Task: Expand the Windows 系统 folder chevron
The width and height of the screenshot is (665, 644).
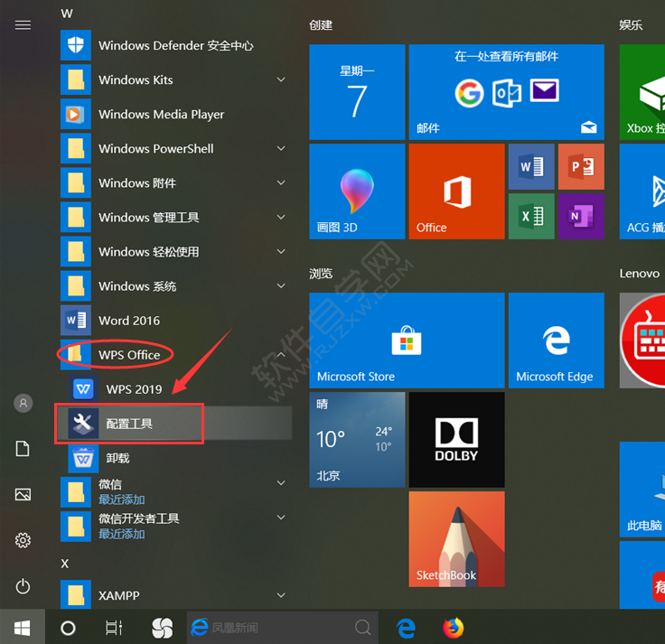Action: (281, 285)
